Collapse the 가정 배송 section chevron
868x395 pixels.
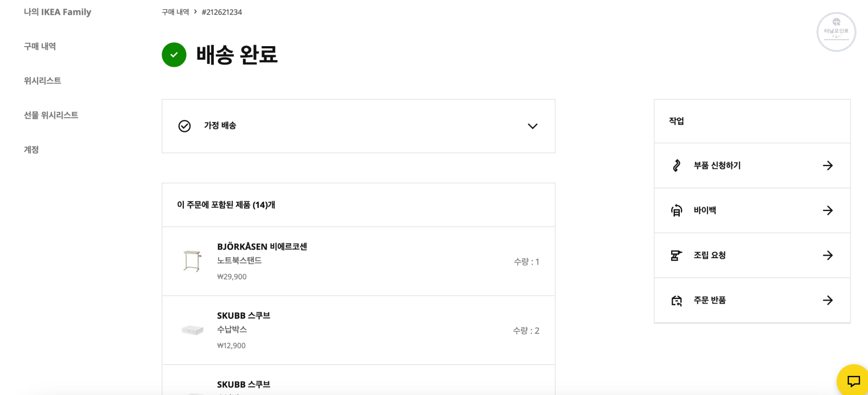532,126
